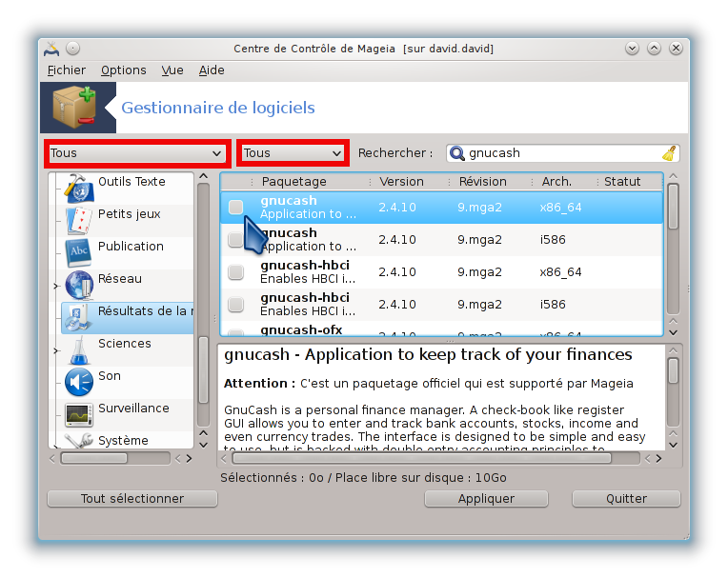The height and width of the screenshot is (578, 728).
Task: Click the Publication Abc book icon
Action: [x=79, y=253]
